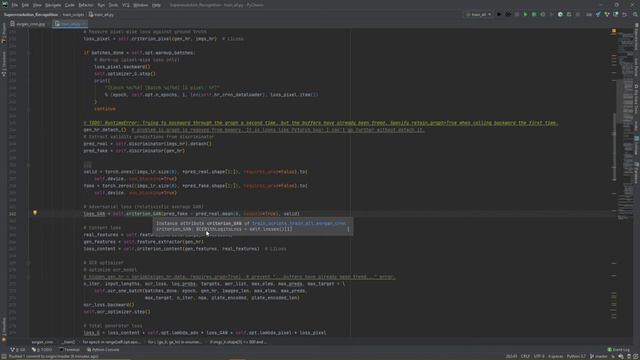The height and width of the screenshot is (360, 640).
Task: Open the Refactor menu
Action: [86, 5]
